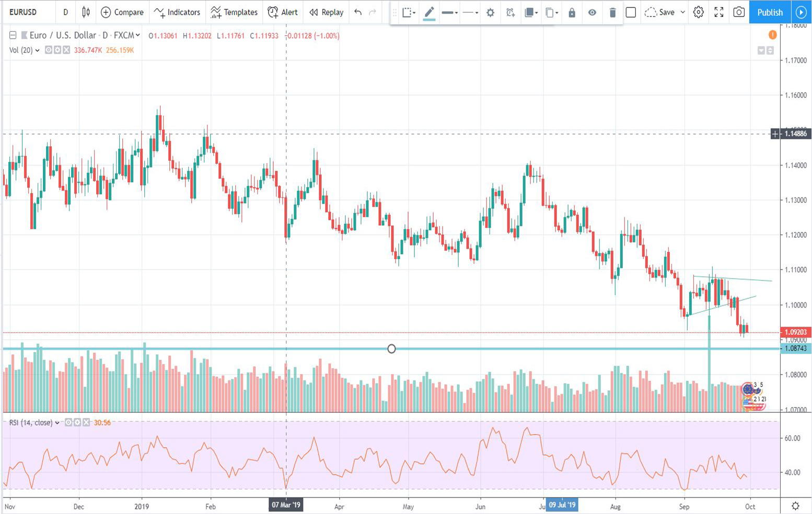Take a chart snapshot with camera icon
Image resolution: width=812 pixels, height=514 pixels.
pyautogui.click(x=738, y=12)
